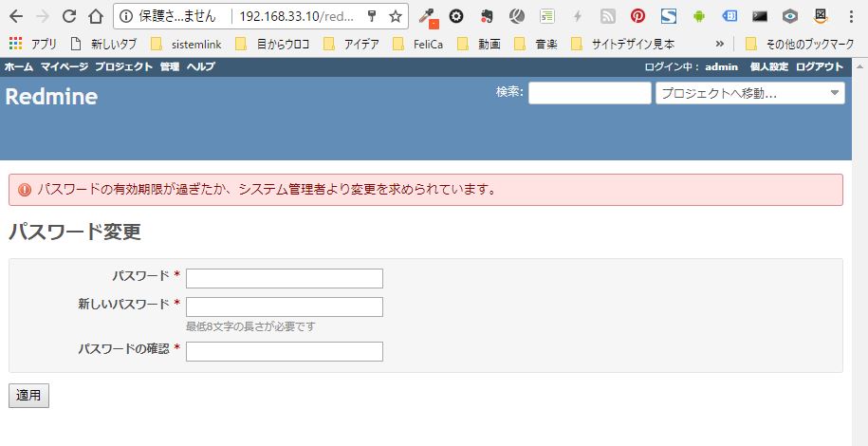Focus the current パスワード field

[x=285, y=279]
